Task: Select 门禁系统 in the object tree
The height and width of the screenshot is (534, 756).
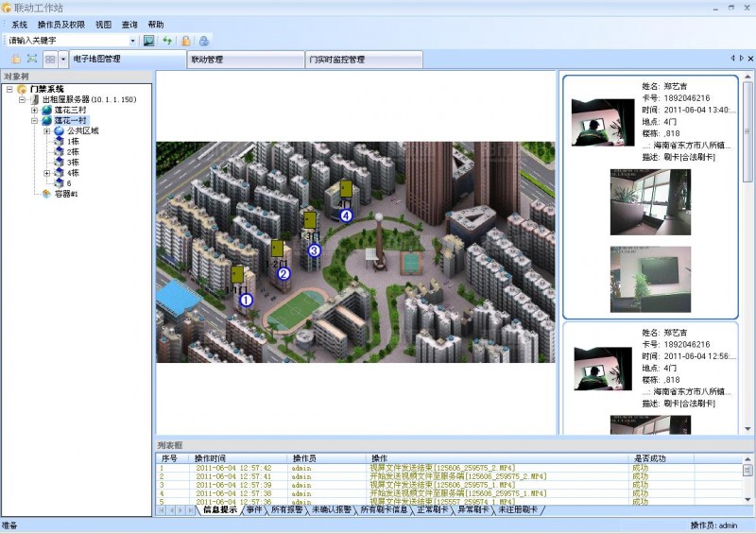Action: (x=46, y=89)
